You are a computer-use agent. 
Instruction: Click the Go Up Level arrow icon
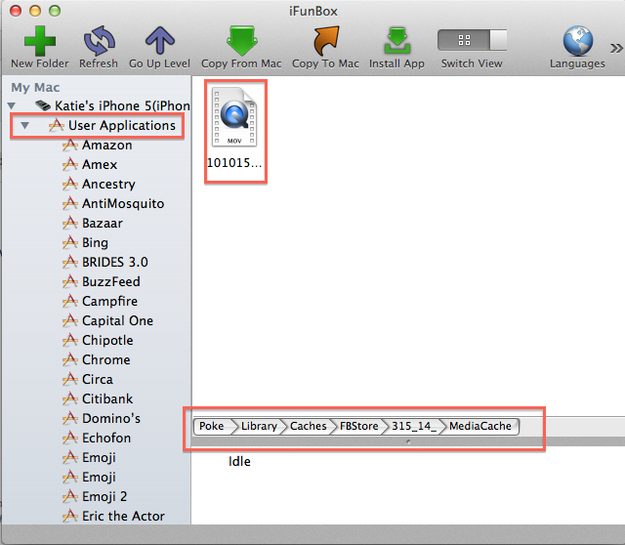pos(160,40)
